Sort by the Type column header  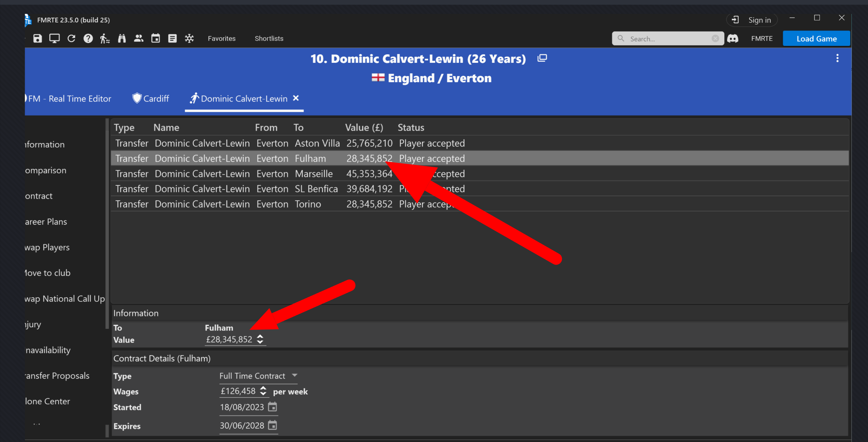pos(124,127)
